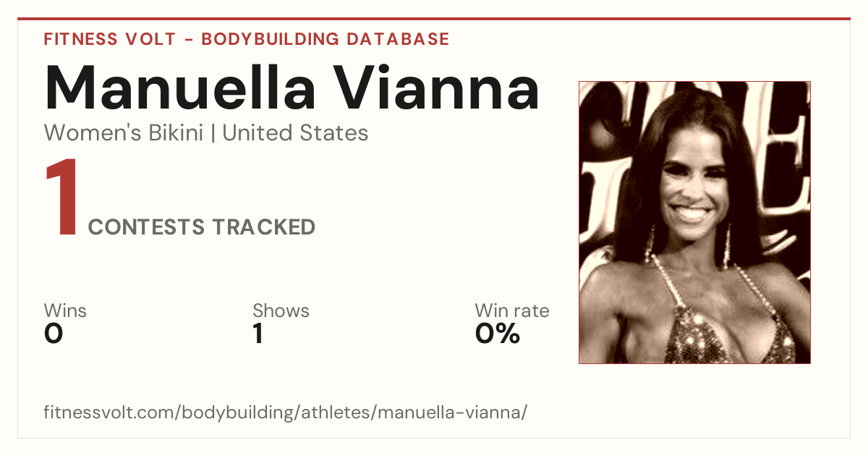Click the 0% win rate value
Screen dimensions: 868x456
(498, 334)
